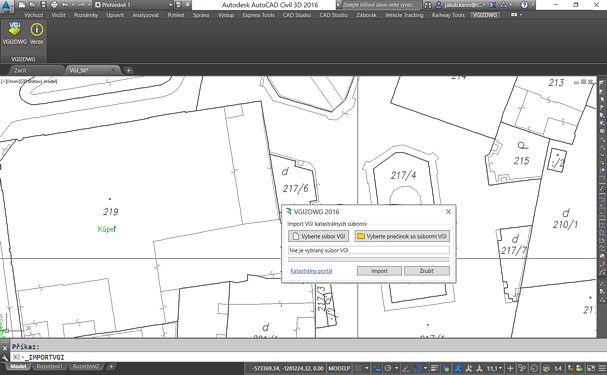The image size is (607, 375).
Task: Click the annotation monitor icon in status bar
Action: [x=521, y=368]
